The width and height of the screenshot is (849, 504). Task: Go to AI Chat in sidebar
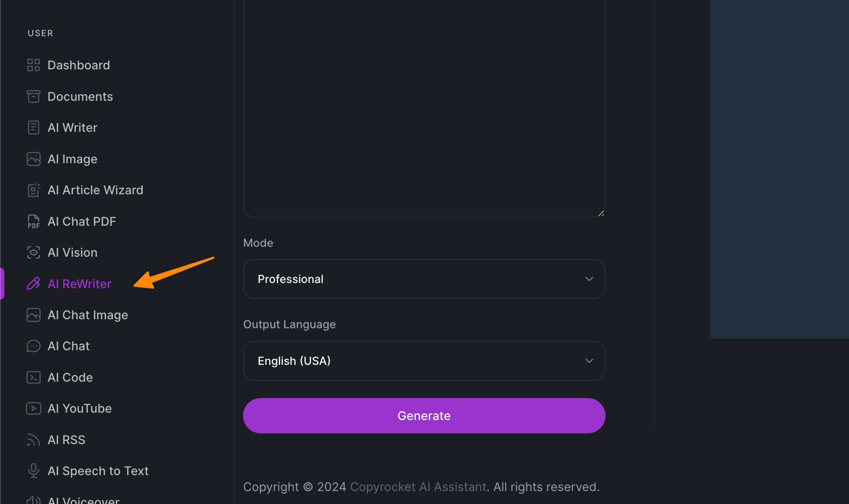(69, 346)
